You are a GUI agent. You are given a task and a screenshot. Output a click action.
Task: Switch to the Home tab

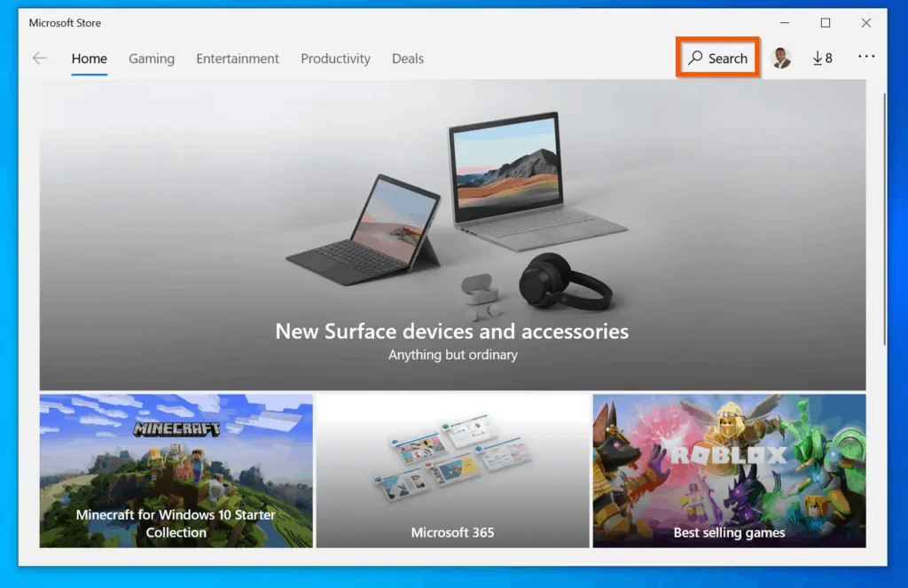(x=90, y=59)
